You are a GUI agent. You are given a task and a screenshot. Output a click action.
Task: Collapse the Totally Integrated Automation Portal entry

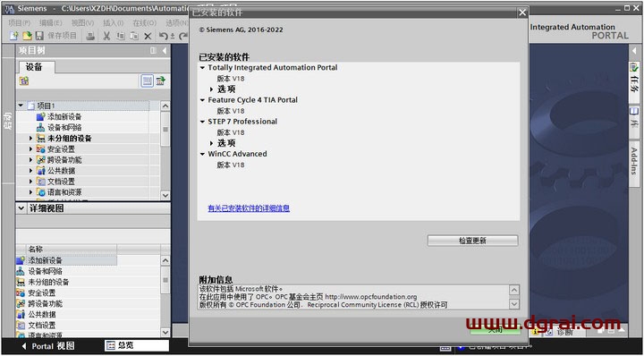tap(202, 67)
